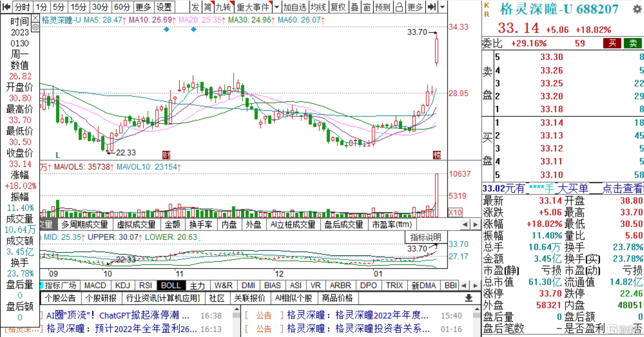Switch indicator to KDJ
Screen dimensions: 644x337
(x=123, y=285)
